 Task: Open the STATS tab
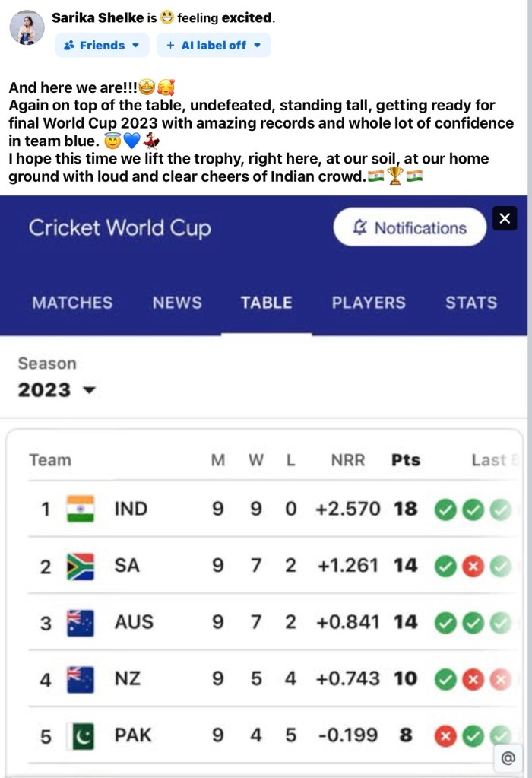(471, 303)
